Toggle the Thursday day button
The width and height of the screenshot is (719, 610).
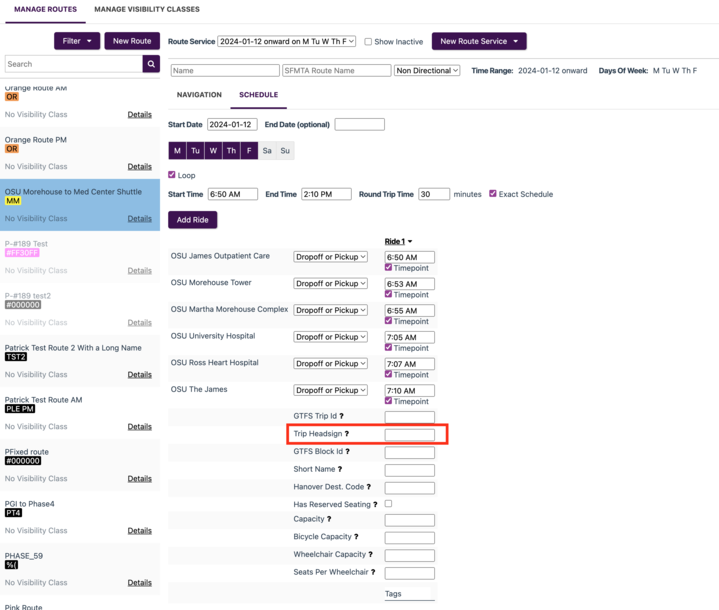click(231, 150)
